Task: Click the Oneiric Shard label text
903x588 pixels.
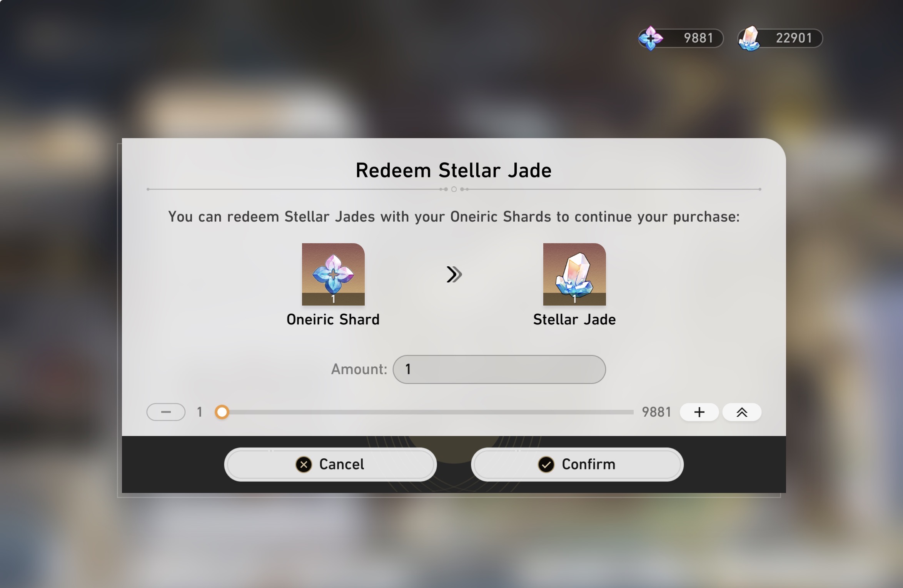Action: point(333,320)
